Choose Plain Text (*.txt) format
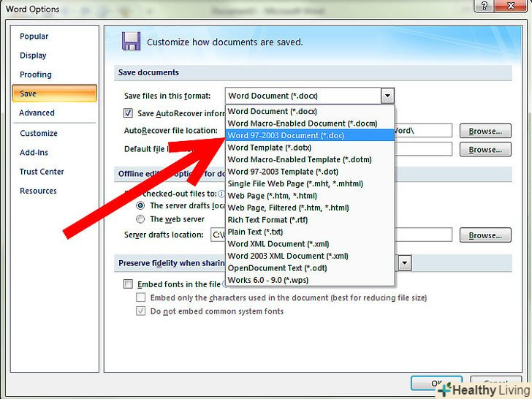The width and height of the screenshot is (532, 399). pyautogui.click(x=310, y=232)
